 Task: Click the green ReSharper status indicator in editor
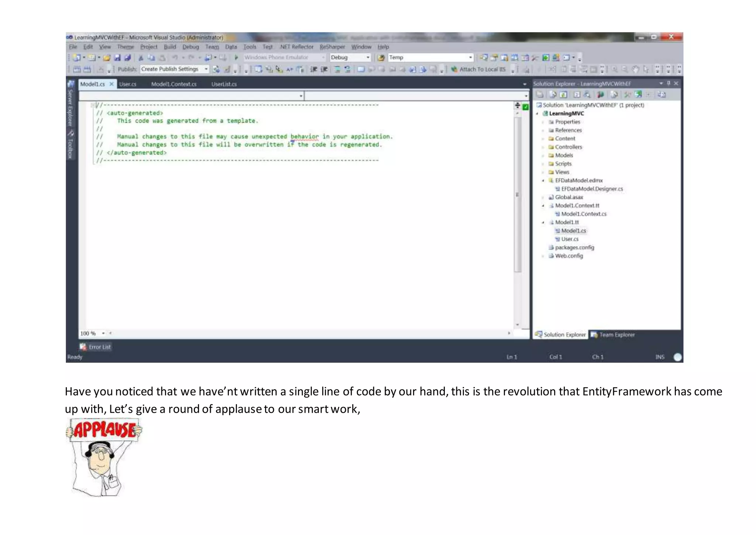pyautogui.click(x=526, y=107)
